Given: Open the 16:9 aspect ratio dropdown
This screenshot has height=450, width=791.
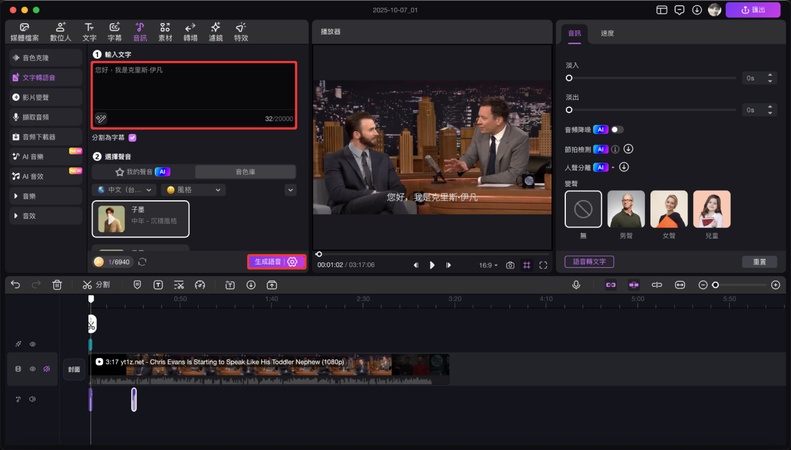Looking at the screenshot, I should (487, 265).
